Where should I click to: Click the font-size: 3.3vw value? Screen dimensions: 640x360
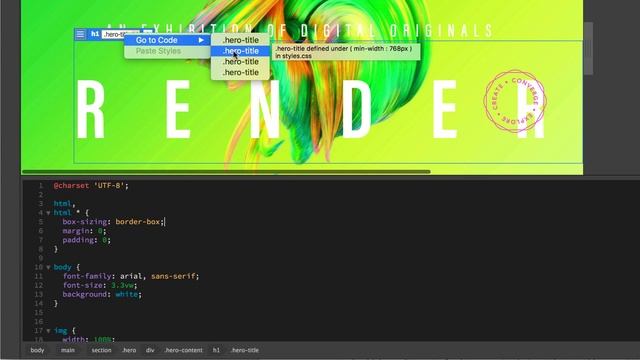122,285
